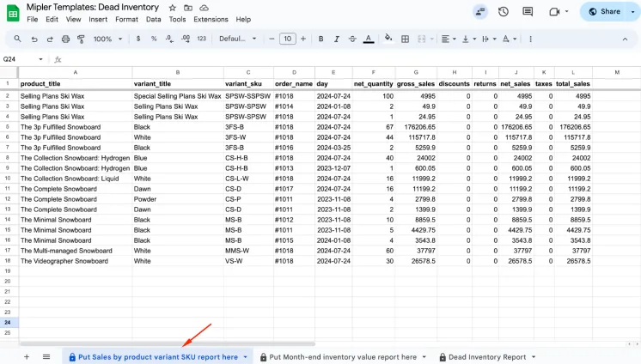Image resolution: width=641 pixels, height=364 pixels.
Task: Open the comments panel
Action: tap(528, 11)
